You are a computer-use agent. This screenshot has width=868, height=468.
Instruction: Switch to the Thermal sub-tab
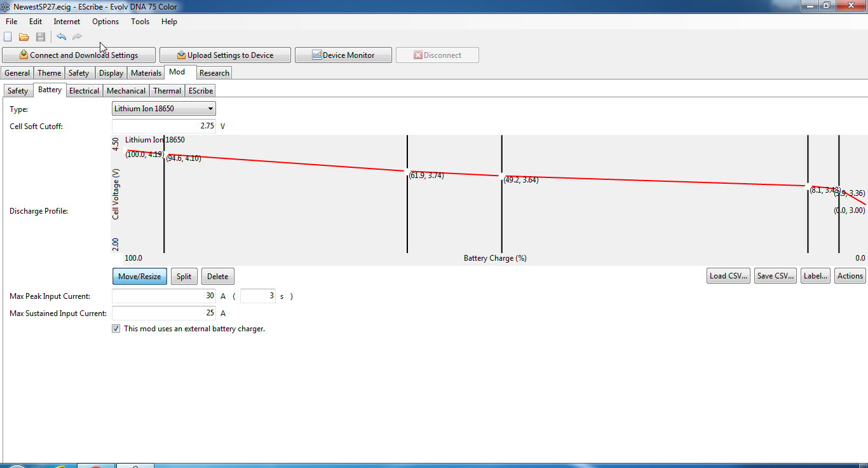(x=167, y=91)
